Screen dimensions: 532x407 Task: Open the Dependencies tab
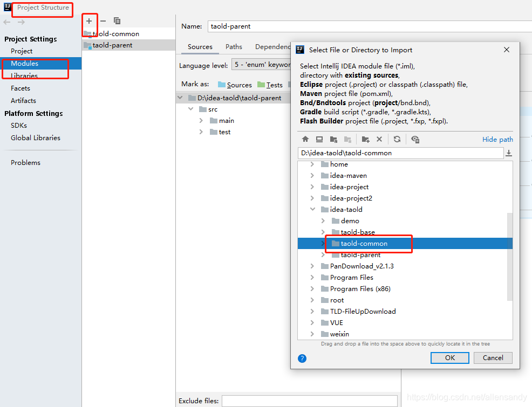273,47
